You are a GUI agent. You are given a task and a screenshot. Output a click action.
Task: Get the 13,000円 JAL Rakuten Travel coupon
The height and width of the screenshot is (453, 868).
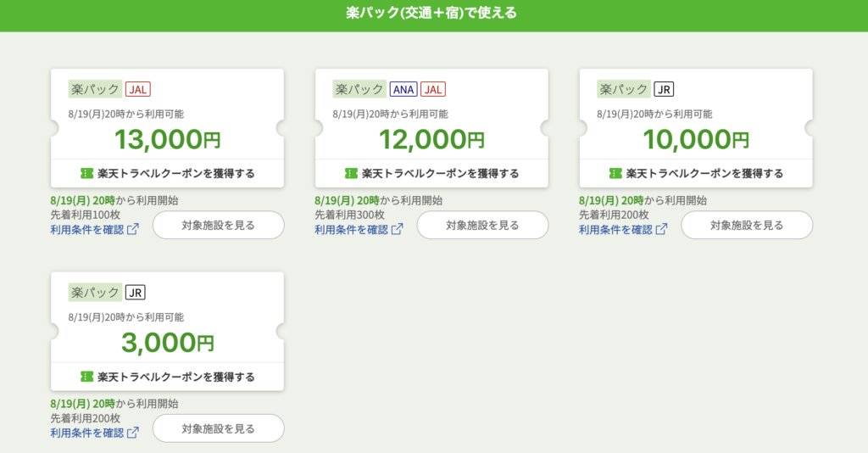point(167,173)
